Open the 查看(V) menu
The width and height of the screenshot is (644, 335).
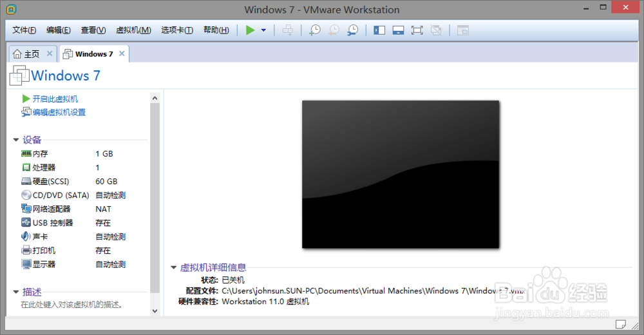point(93,30)
